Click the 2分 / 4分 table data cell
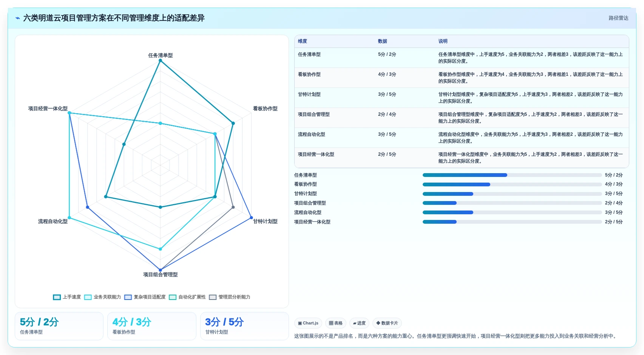Viewport: 644px width, 355px height. [x=387, y=114]
